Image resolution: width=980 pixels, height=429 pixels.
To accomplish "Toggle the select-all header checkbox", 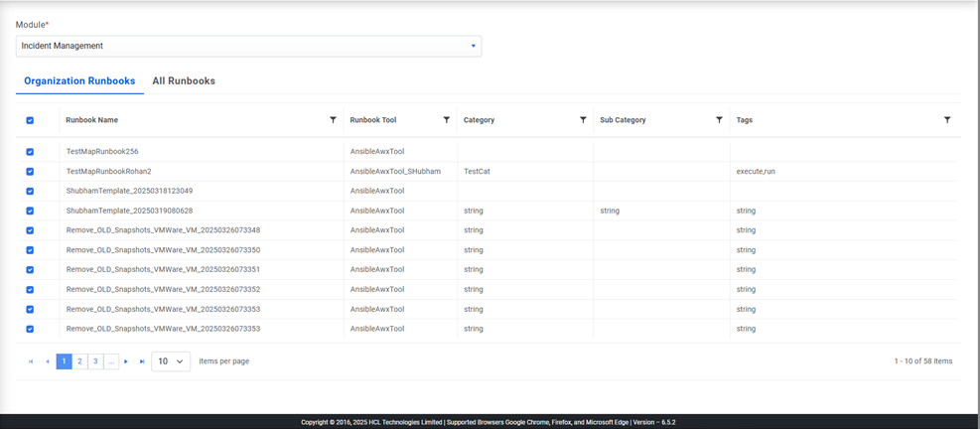I will [30, 121].
